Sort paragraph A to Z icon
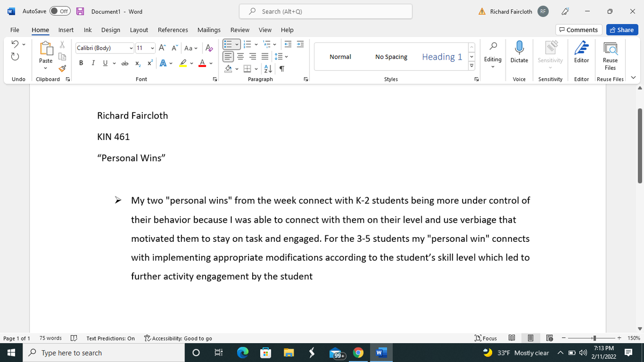This screenshot has height=362, width=644. click(x=269, y=68)
